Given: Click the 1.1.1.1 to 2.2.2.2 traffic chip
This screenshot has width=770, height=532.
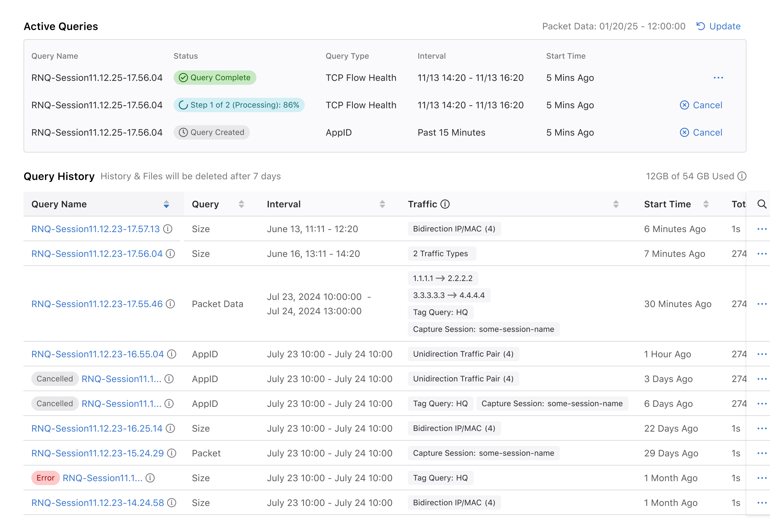Looking at the screenshot, I should (x=443, y=278).
